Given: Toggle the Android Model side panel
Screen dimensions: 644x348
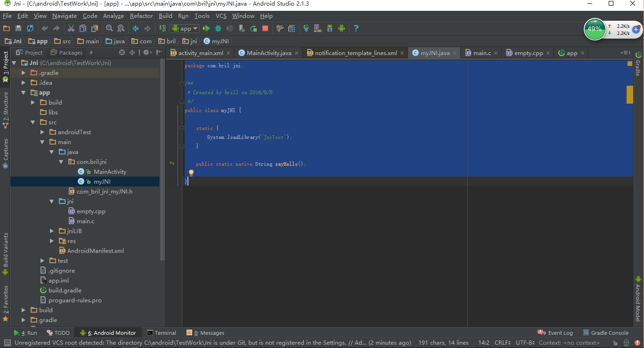Looking at the screenshot, I should [x=638, y=299].
